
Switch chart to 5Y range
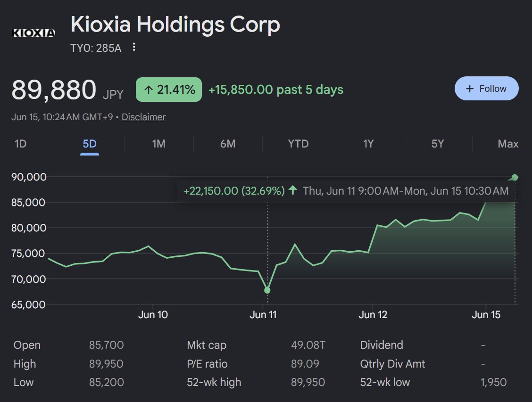(437, 144)
